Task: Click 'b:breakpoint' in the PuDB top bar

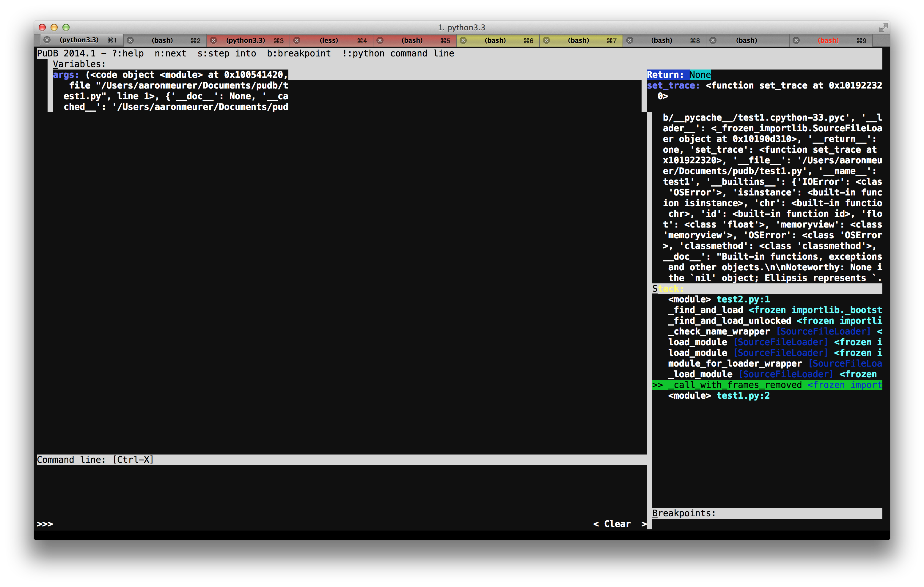Action: (299, 53)
